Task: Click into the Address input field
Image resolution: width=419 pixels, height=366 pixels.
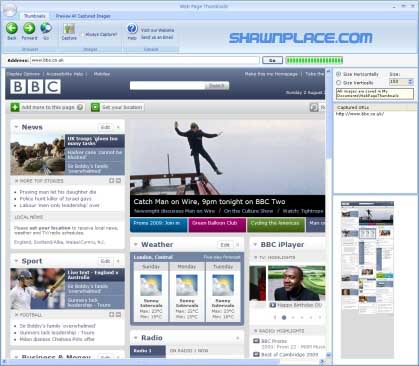Action: coord(145,60)
